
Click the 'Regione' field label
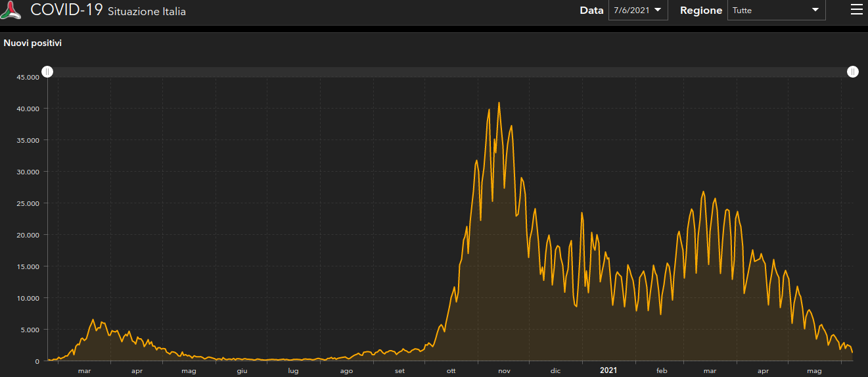tap(701, 11)
